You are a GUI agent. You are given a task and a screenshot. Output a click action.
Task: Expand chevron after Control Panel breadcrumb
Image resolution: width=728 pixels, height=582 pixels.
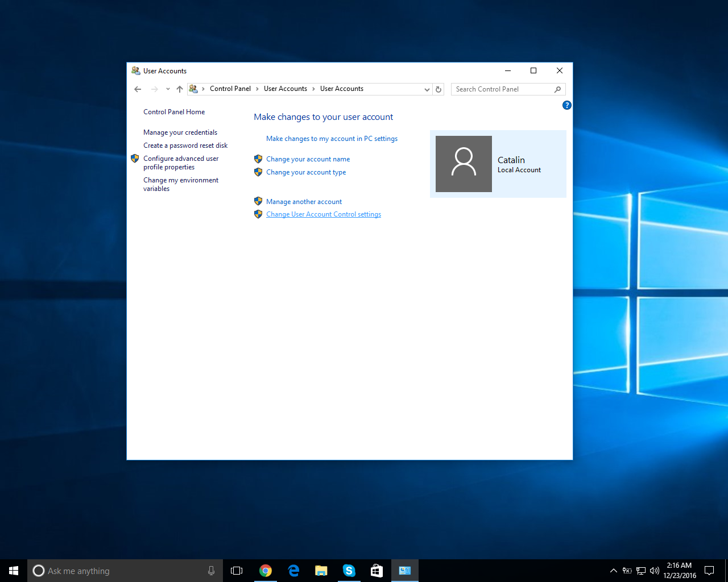[x=257, y=89]
